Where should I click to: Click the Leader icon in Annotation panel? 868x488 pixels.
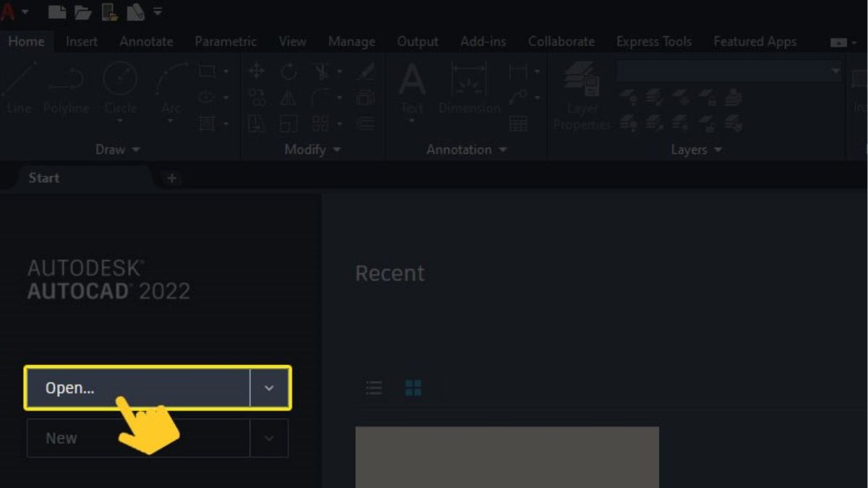518,97
